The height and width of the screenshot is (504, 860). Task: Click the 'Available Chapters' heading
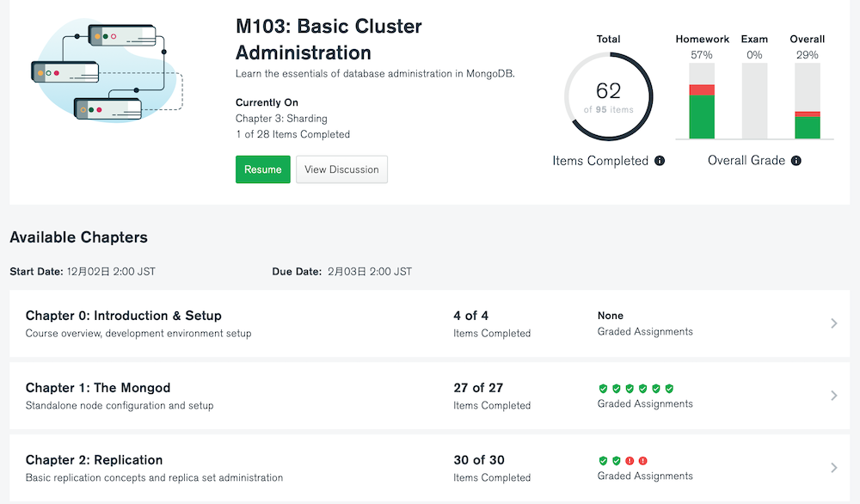coord(79,237)
